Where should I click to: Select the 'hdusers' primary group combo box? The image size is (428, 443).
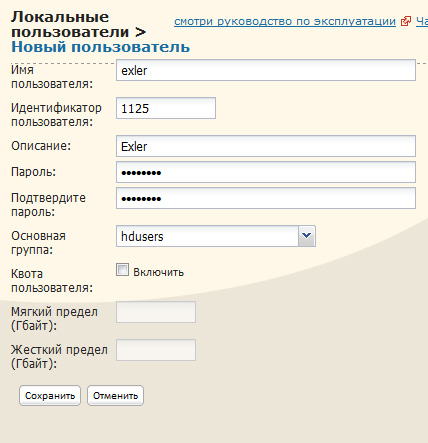tap(216, 236)
